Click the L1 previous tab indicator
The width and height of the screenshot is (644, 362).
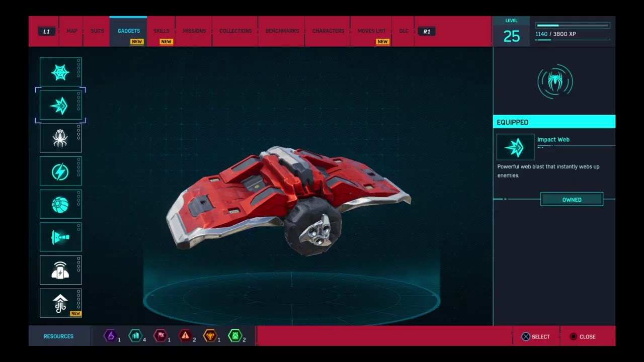46,31
